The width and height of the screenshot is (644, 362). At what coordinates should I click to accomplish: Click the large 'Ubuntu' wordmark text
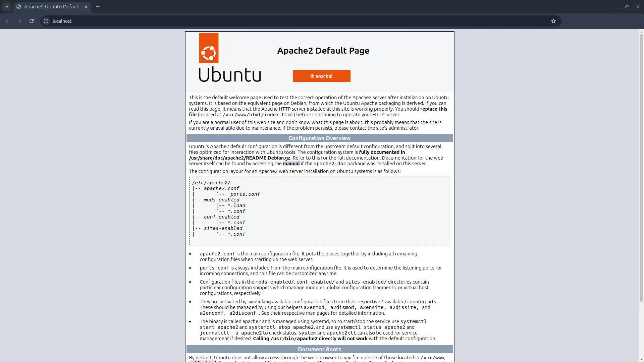click(230, 74)
